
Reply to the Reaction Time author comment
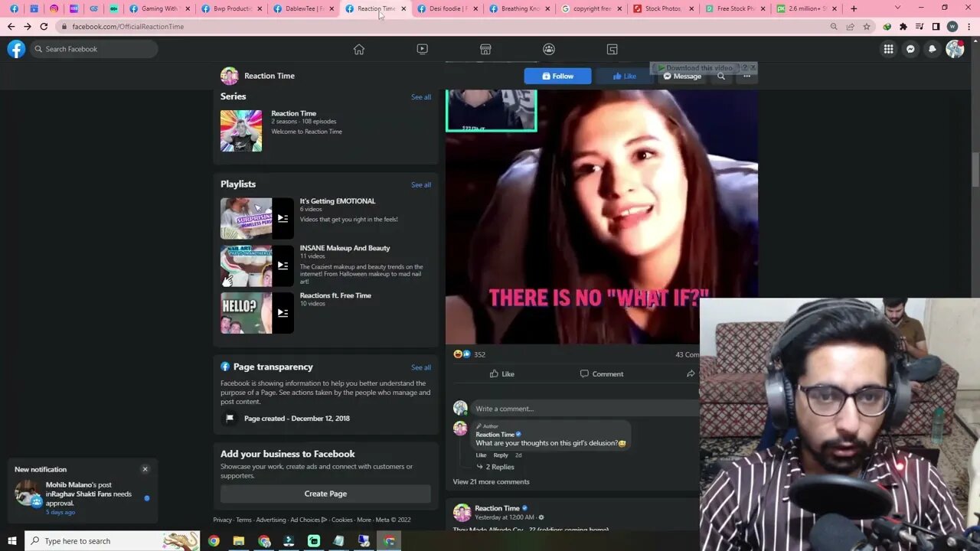(501, 455)
